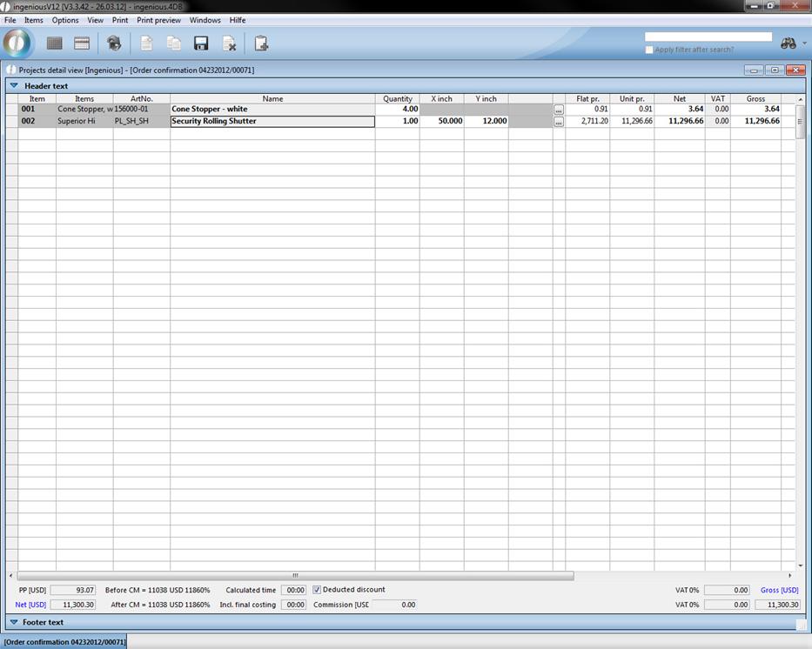Uncheck the Deducted discount checkbox

[317, 590]
